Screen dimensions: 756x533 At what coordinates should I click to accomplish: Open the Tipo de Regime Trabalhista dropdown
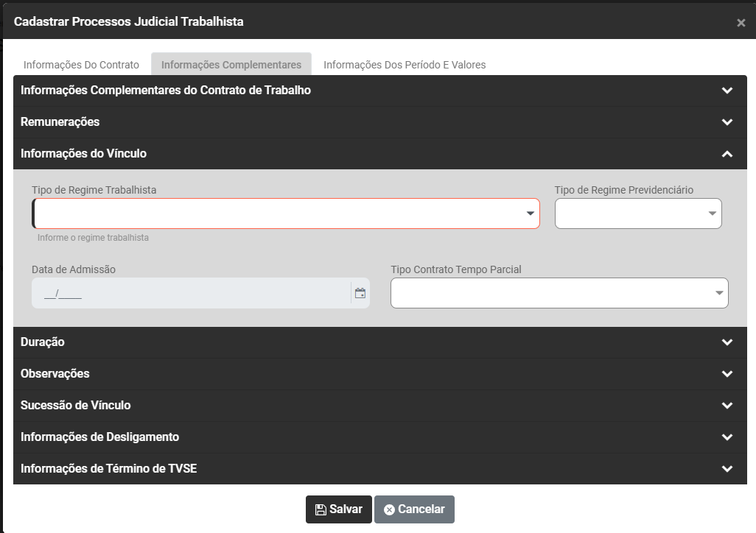(x=286, y=213)
